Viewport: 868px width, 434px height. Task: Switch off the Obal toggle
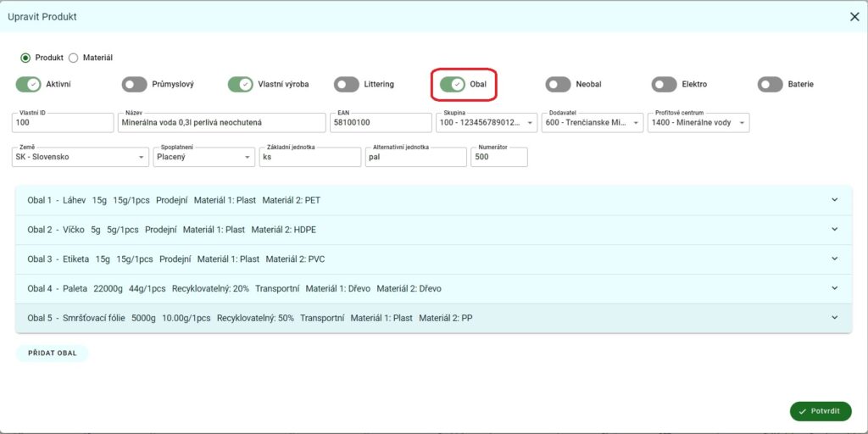[453, 85]
